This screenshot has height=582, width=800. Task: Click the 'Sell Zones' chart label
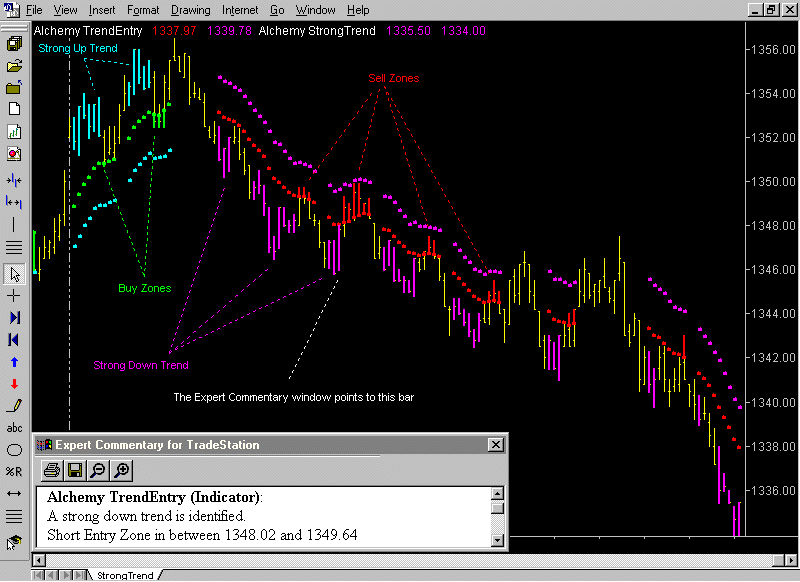click(x=393, y=78)
